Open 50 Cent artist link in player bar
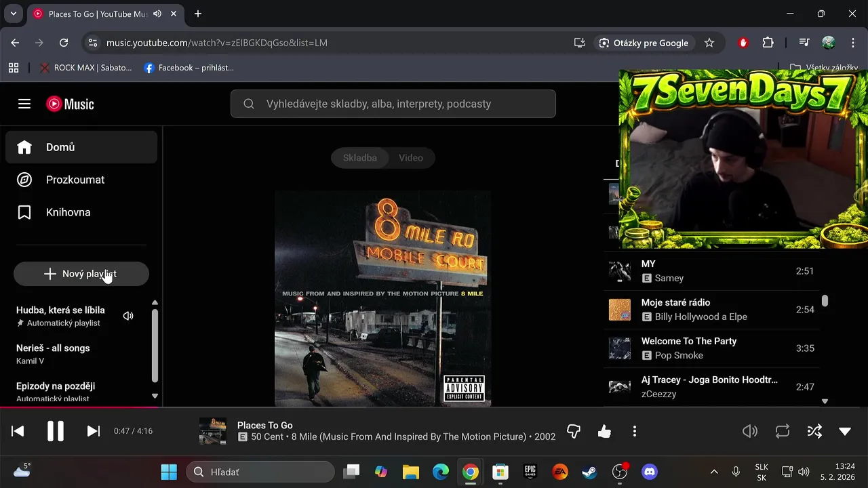This screenshot has width=868, height=488. pyautogui.click(x=267, y=437)
